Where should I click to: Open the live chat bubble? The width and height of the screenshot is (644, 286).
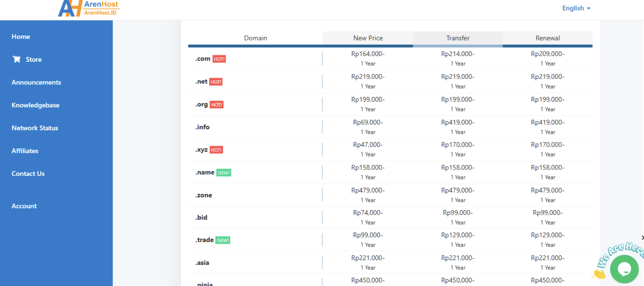[x=624, y=269]
